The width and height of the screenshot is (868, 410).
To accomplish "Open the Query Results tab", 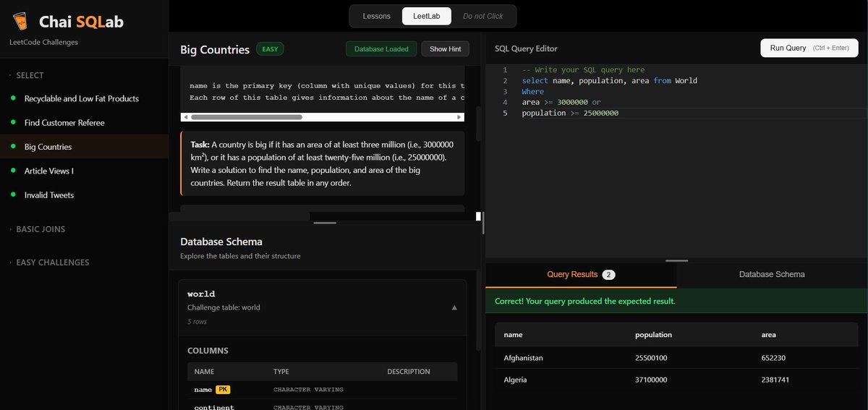I will coord(581,275).
